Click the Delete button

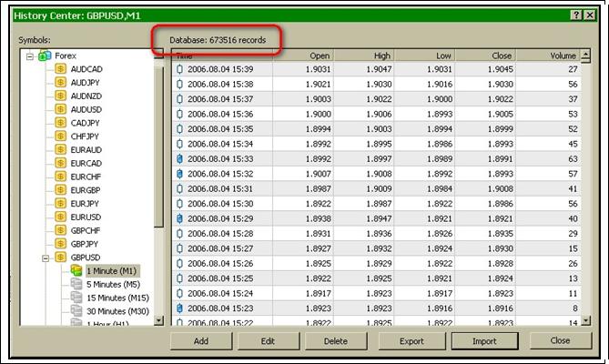point(335,341)
